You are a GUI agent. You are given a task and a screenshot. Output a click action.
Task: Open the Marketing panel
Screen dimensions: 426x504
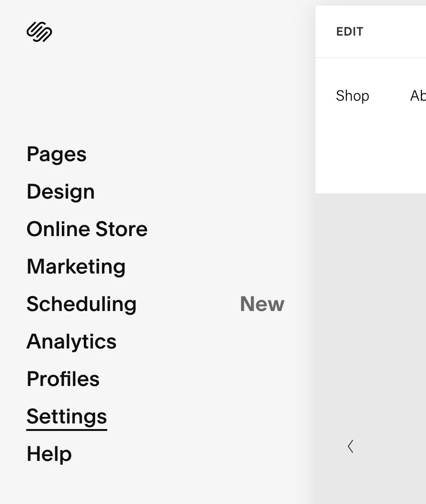(76, 266)
